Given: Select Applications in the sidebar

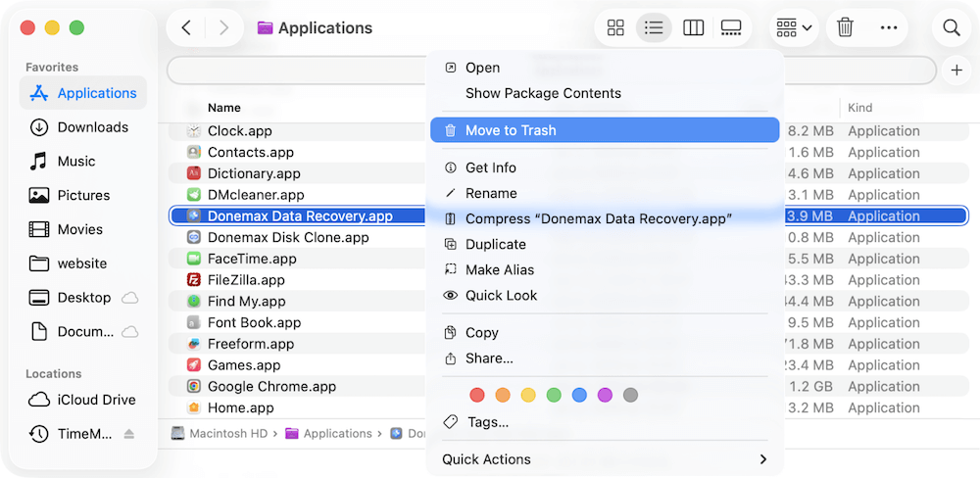Looking at the screenshot, I should point(83,93).
